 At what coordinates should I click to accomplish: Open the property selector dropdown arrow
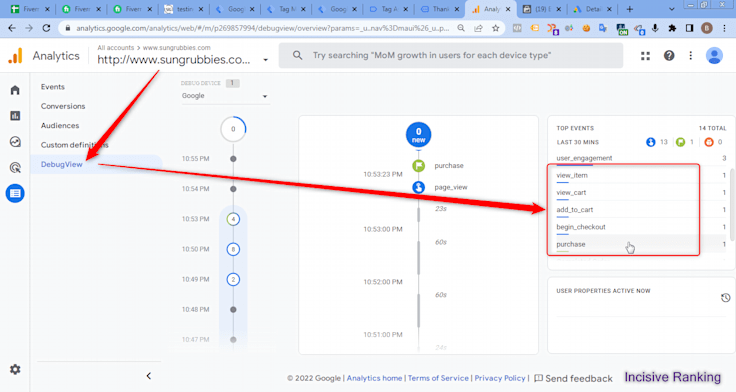tap(266, 60)
